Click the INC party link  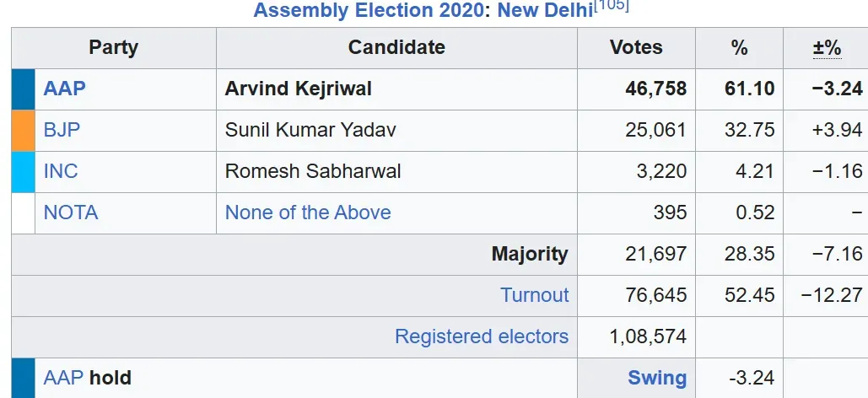(61, 171)
